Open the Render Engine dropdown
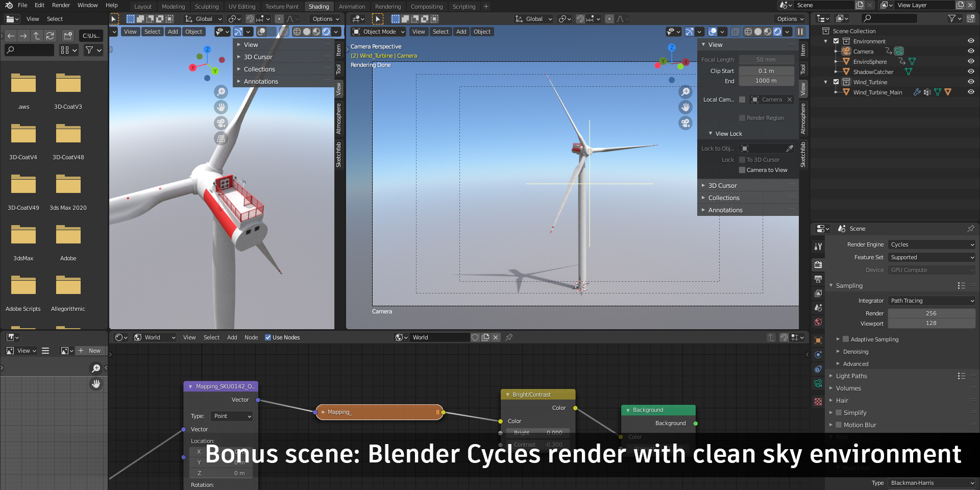Screen dimensions: 980x490 tap(931, 244)
